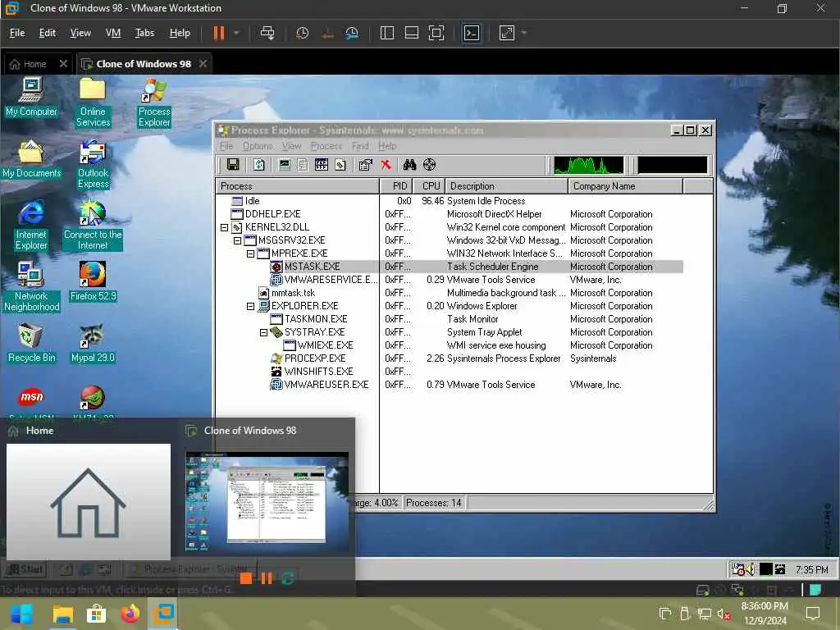Open process Properties toolbar icon
This screenshot has width=840, height=630.
pos(366,164)
